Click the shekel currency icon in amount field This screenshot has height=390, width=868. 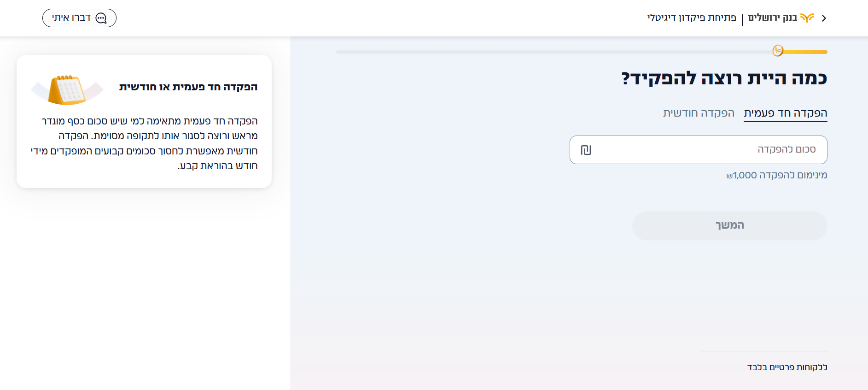coord(586,150)
